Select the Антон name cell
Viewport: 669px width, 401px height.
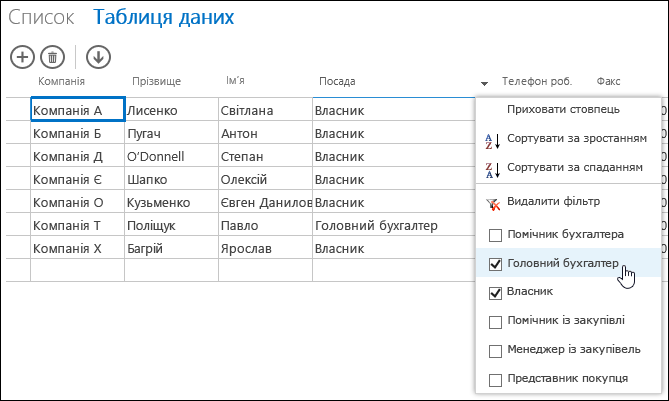[x=265, y=133]
